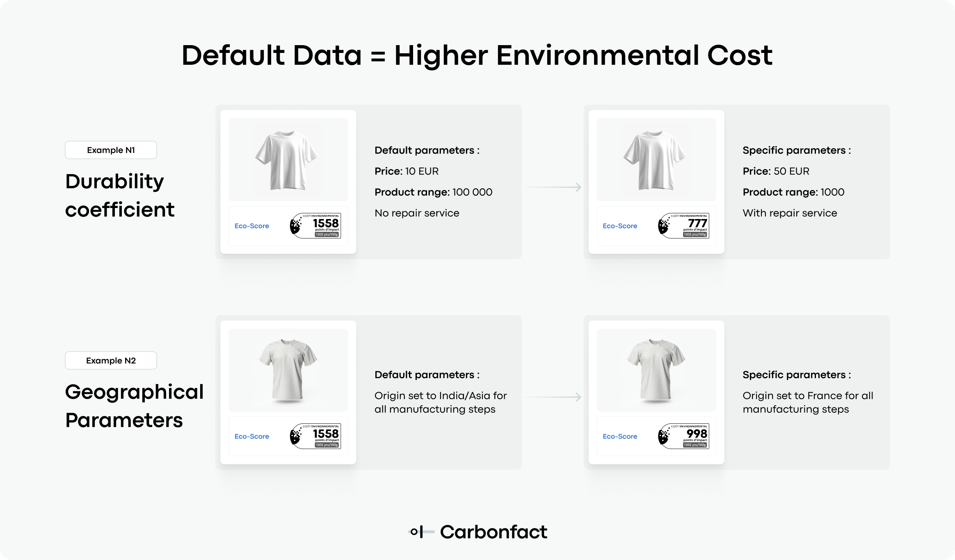Click 'Specific parameters :' heading in Durability row
Screen dimensions: 955x560
coord(797,150)
